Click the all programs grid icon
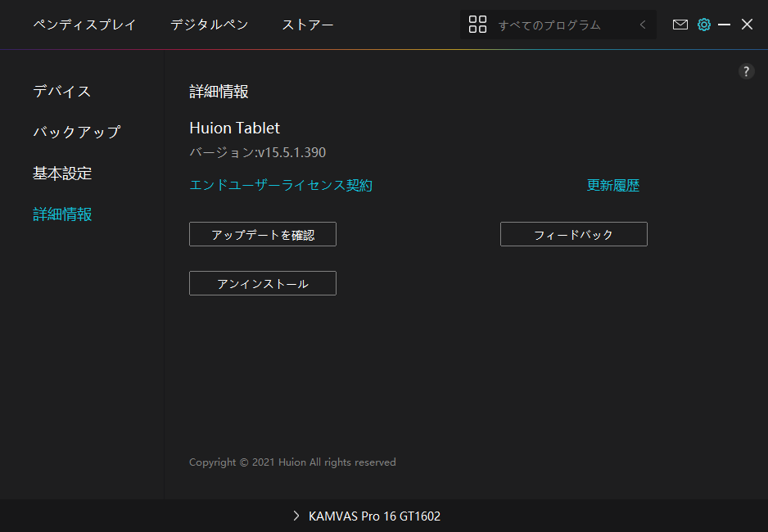This screenshot has height=532, width=768. (477, 25)
